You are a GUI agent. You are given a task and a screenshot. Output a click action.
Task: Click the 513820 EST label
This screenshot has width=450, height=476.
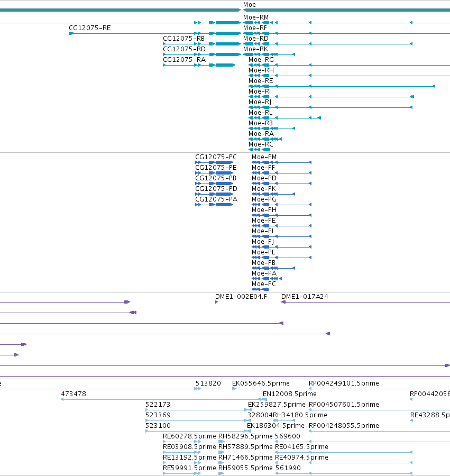pyautogui.click(x=208, y=383)
